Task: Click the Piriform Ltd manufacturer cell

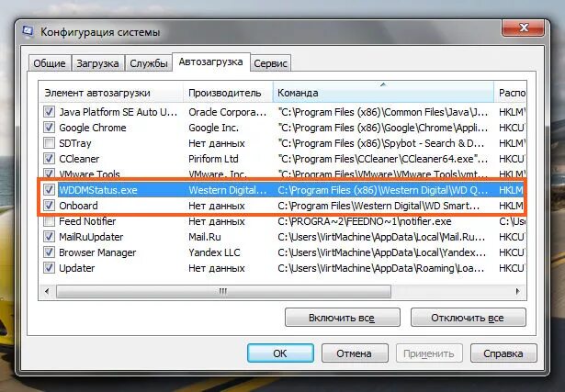Action: coord(213,159)
